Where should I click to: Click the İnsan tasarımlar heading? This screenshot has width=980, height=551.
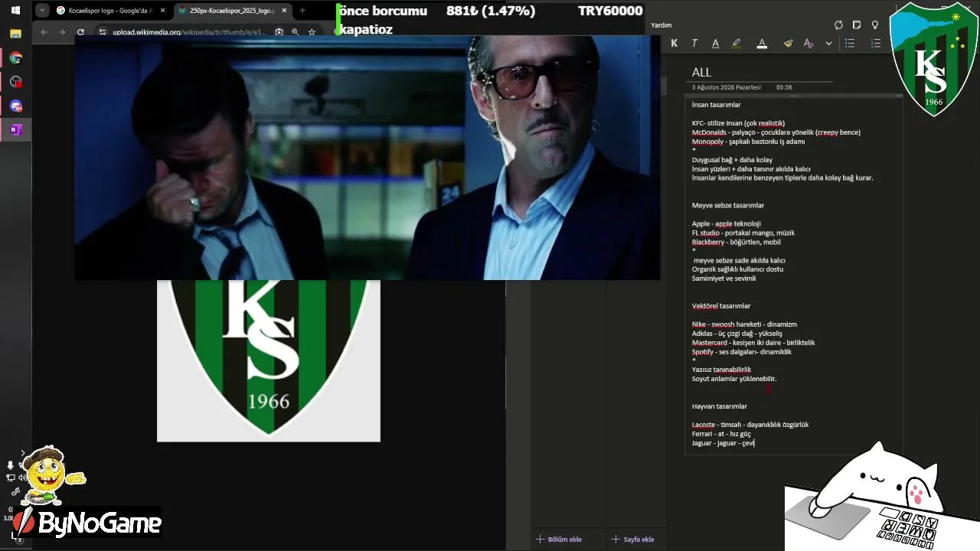point(717,105)
